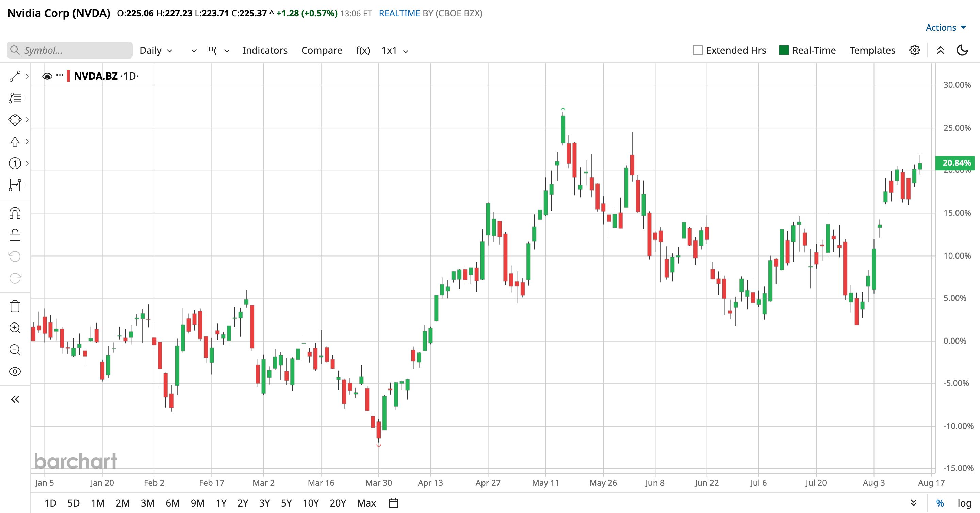Click the Compare button
Image resolution: width=980 pixels, height=513 pixels.
tap(322, 50)
